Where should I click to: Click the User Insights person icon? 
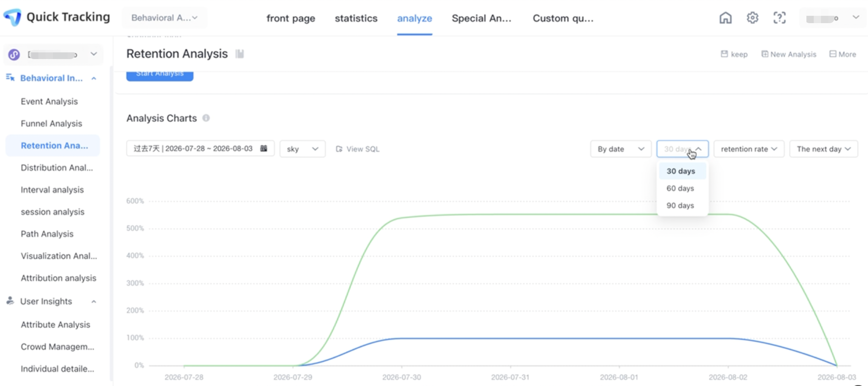click(x=10, y=301)
